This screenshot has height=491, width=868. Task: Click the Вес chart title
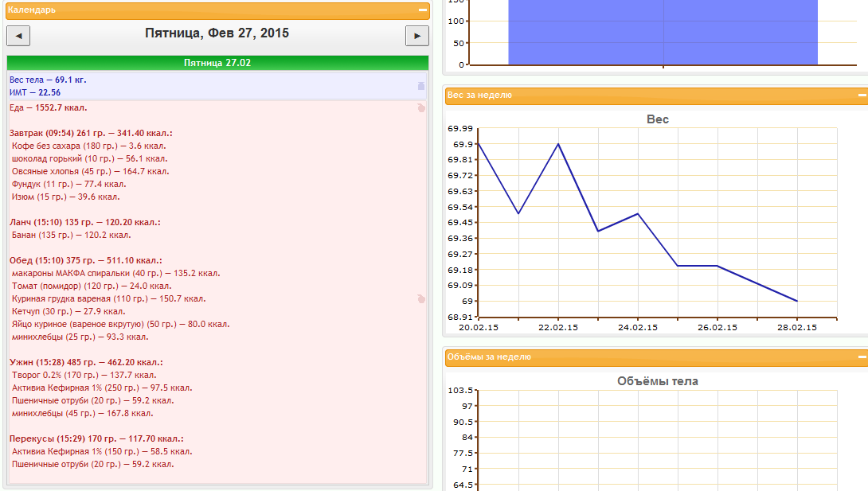(x=658, y=119)
